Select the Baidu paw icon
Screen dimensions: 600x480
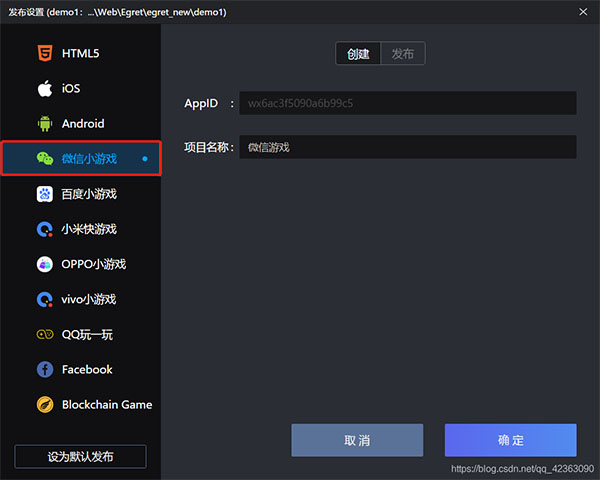coord(45,194)
